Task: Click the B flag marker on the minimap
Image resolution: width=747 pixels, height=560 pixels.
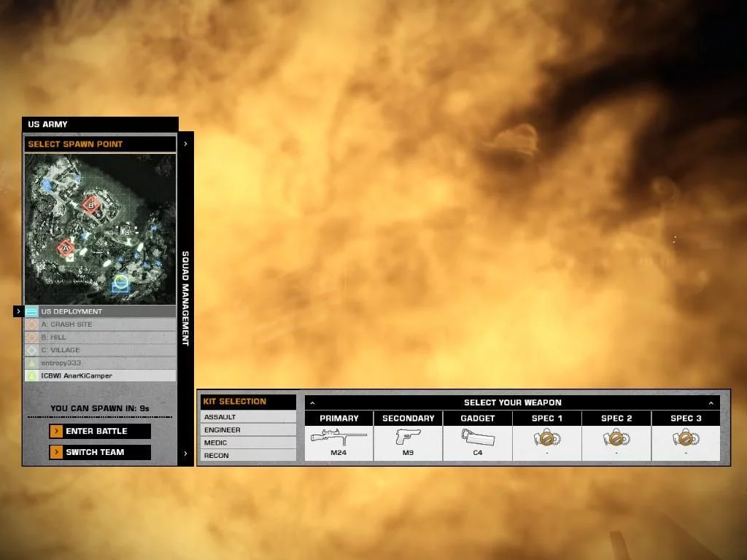Action: click(91, 205)
